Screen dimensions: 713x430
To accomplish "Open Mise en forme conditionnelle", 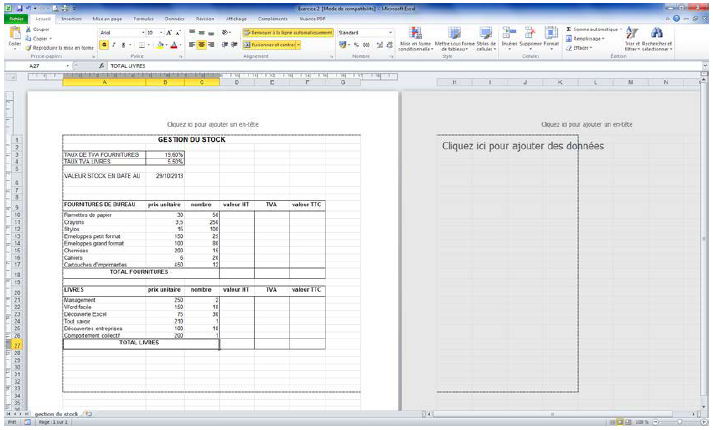I will (416, 40).
